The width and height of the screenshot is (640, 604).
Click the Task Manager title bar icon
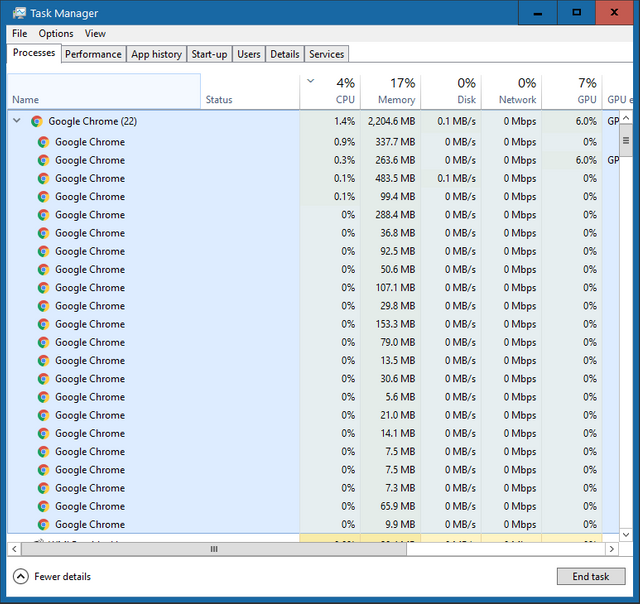coord(19,13)
